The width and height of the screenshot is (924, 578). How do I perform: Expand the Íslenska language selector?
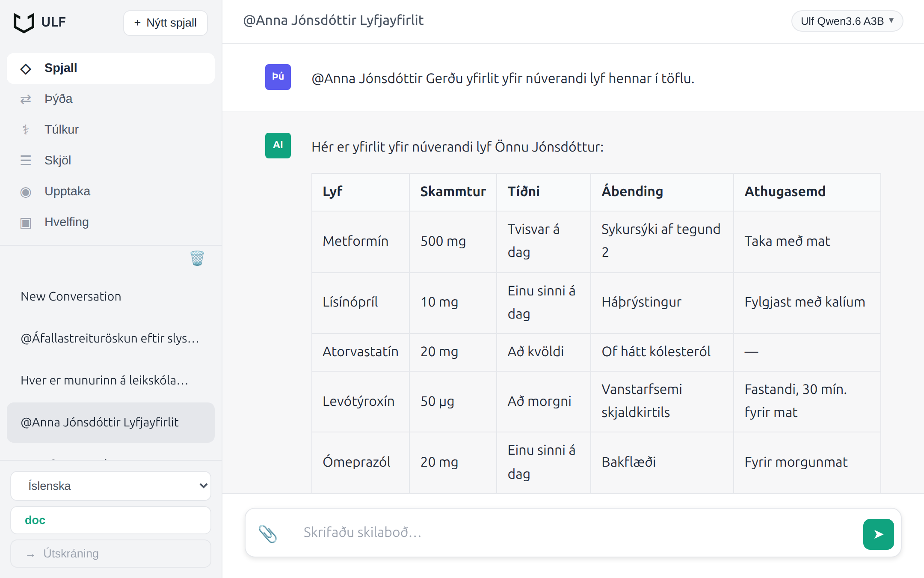coord(111,486)
